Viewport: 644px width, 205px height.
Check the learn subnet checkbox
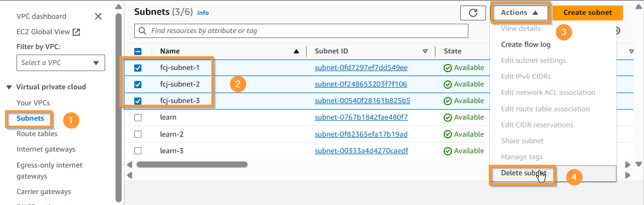[138, 117]
